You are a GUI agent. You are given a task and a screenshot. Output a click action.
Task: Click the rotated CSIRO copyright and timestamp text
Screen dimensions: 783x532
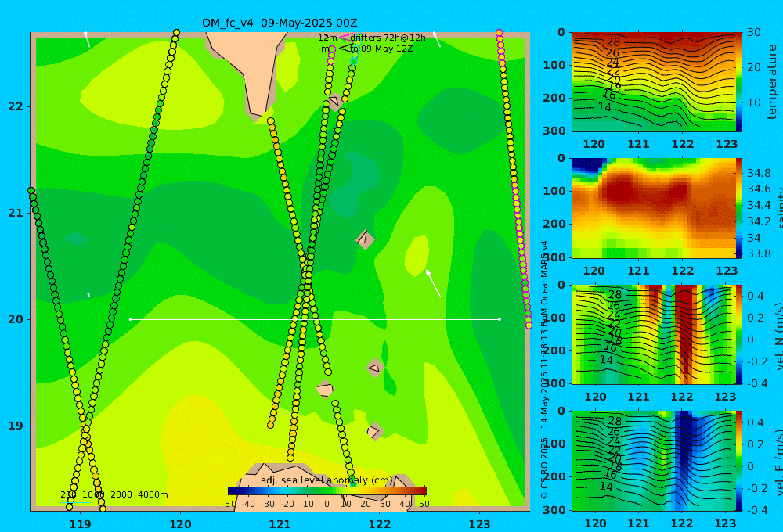pos(544,370)
